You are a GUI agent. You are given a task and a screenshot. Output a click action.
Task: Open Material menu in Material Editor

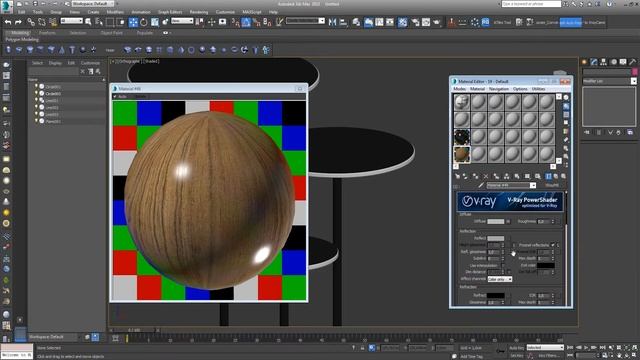[x=477, y=89]
